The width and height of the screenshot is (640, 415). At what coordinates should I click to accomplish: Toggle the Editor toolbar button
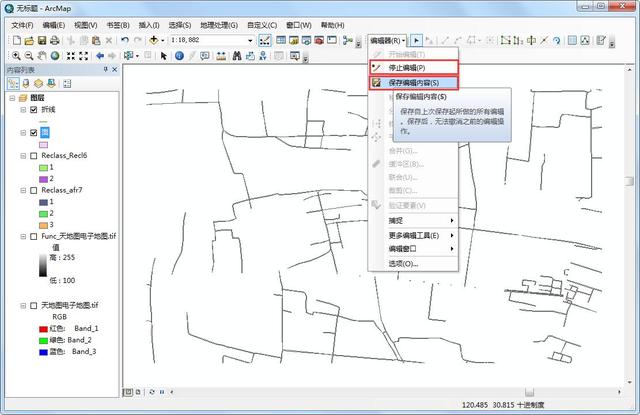tap(264, 40)
